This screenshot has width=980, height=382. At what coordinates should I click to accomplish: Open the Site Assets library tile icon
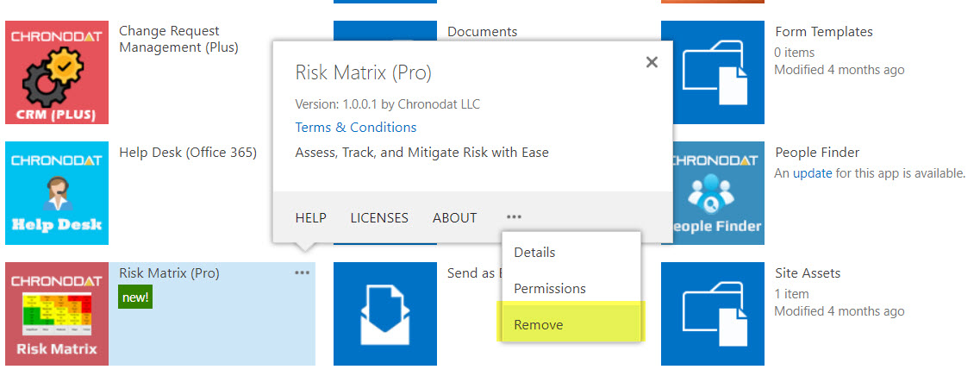(713, 314)
